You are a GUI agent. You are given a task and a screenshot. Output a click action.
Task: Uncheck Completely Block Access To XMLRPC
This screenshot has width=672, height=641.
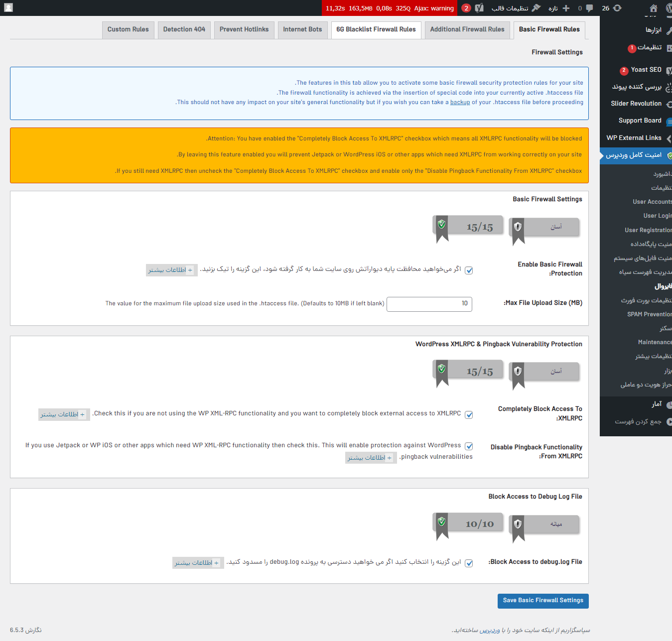coord(469,414)
